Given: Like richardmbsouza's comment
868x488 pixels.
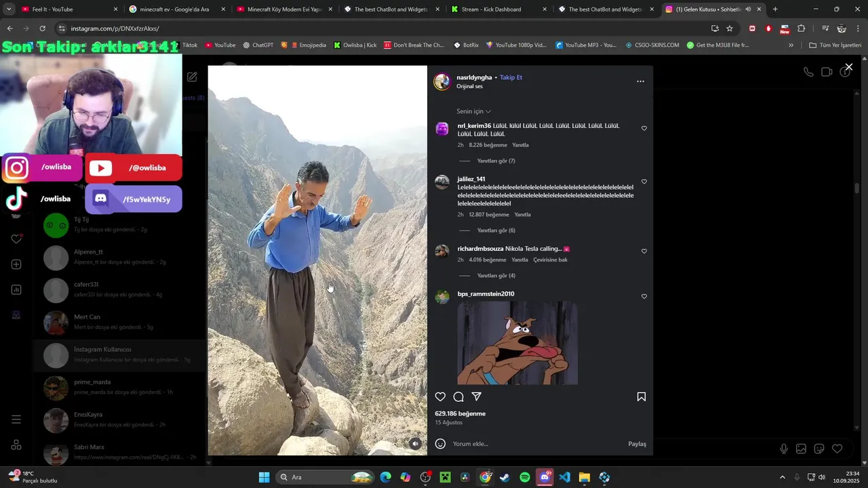Looking at the screenshot, I should pos(644,251).
